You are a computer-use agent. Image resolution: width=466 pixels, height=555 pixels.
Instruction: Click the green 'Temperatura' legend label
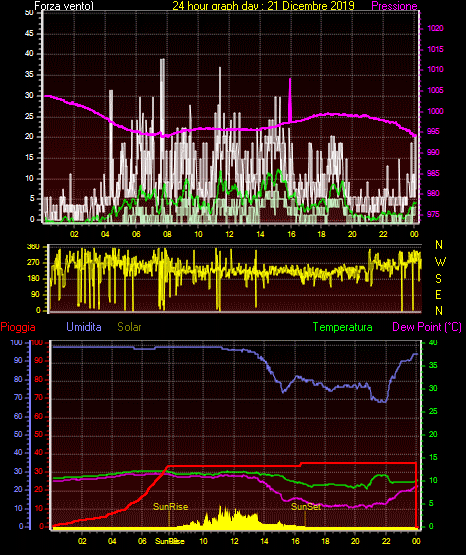[x=343, y=327]
